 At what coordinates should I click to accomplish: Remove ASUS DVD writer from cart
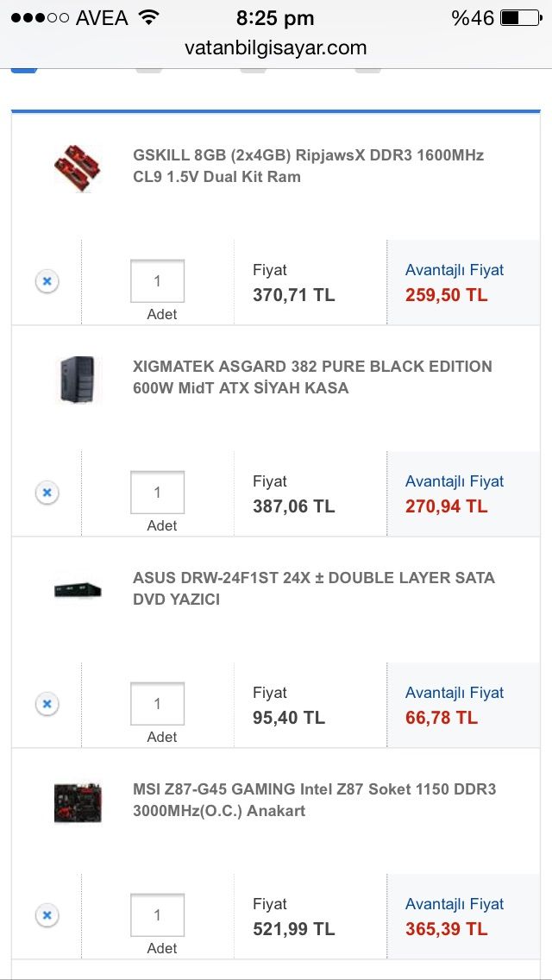(x=47, y=704)
